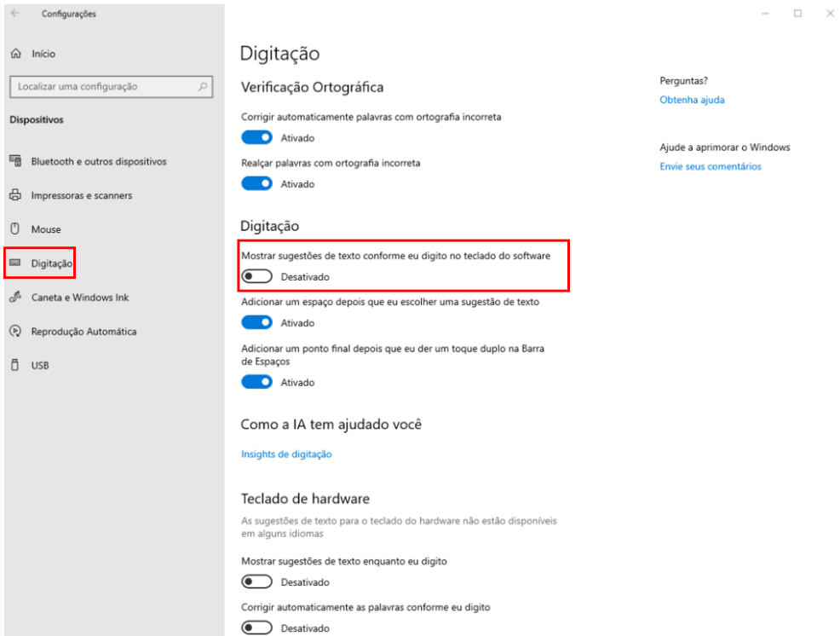The height and width of the screenshot is (636, 840).
Task: Go to Impressoras e scanners
Action: [x=82, y=195]
